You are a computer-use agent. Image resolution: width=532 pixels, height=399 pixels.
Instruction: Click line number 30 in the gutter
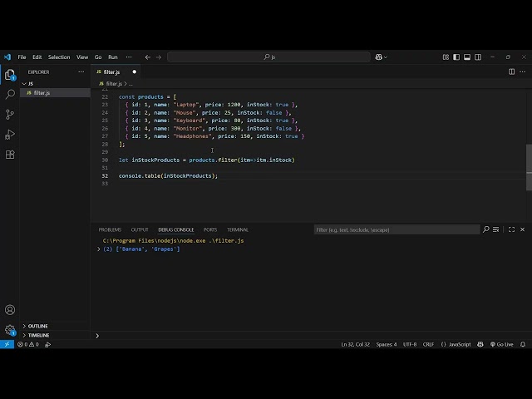105,160
